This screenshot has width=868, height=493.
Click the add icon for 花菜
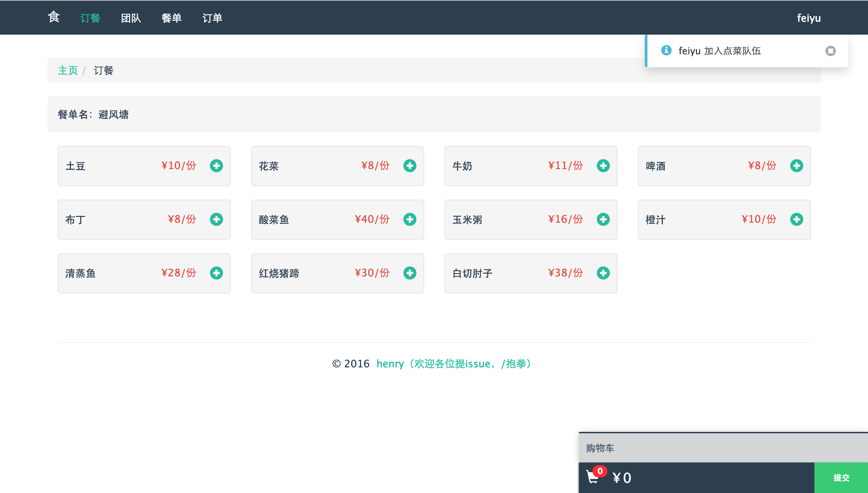pos(410,166)
